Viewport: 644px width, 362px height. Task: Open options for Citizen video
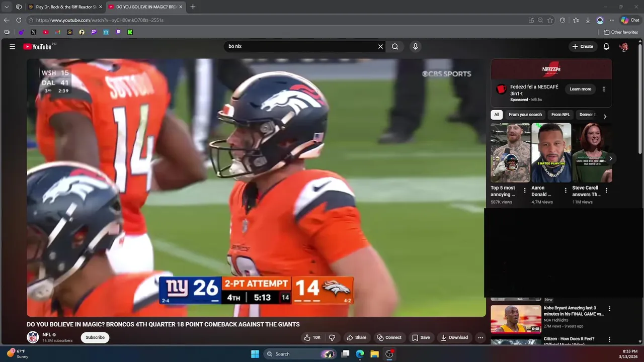coord(609,340)
